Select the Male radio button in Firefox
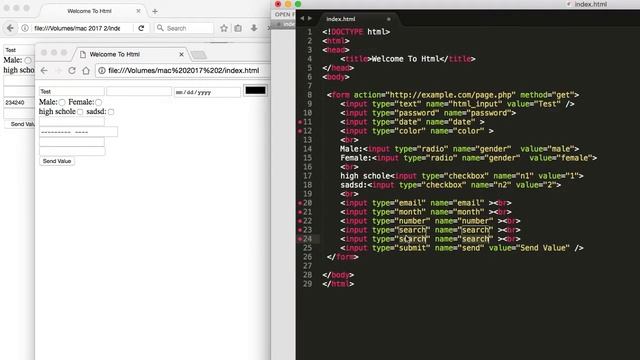The image size is (640, 360). click(28, 60)
